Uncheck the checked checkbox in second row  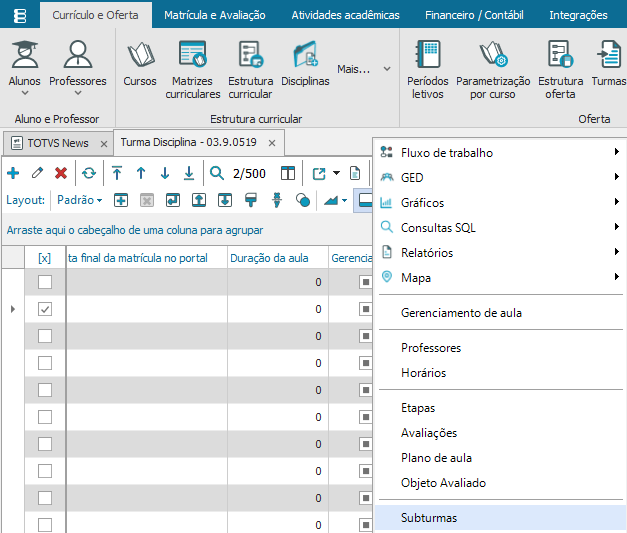[x=44, y=309]
